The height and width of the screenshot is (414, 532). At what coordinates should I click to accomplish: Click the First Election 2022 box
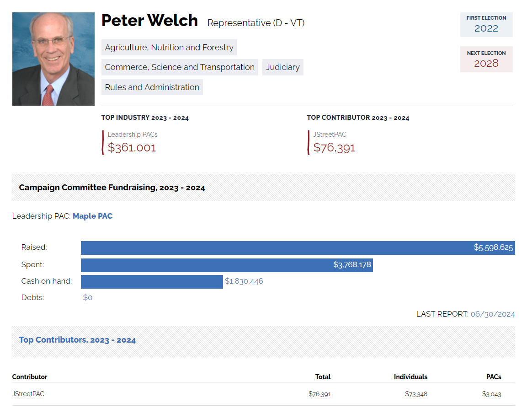[486, 25]
